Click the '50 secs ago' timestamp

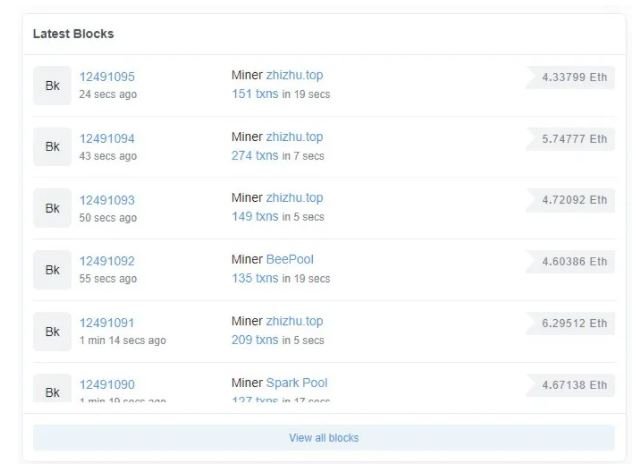tap(108, 218)
